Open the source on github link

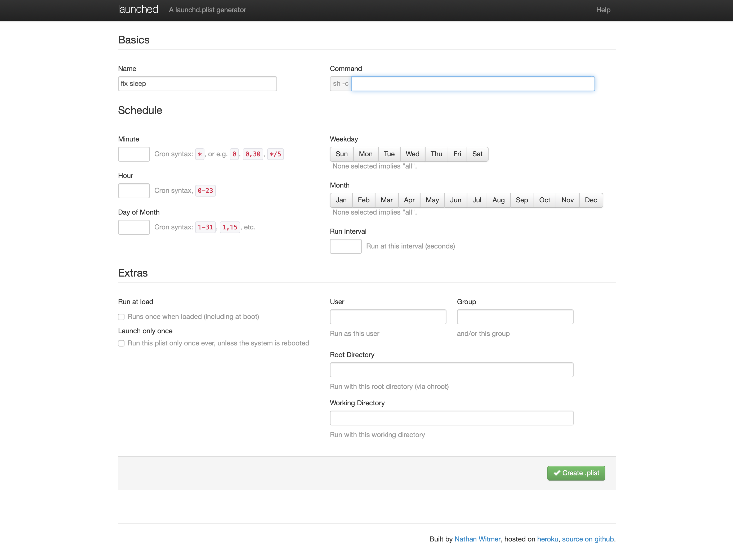[587, 539]
